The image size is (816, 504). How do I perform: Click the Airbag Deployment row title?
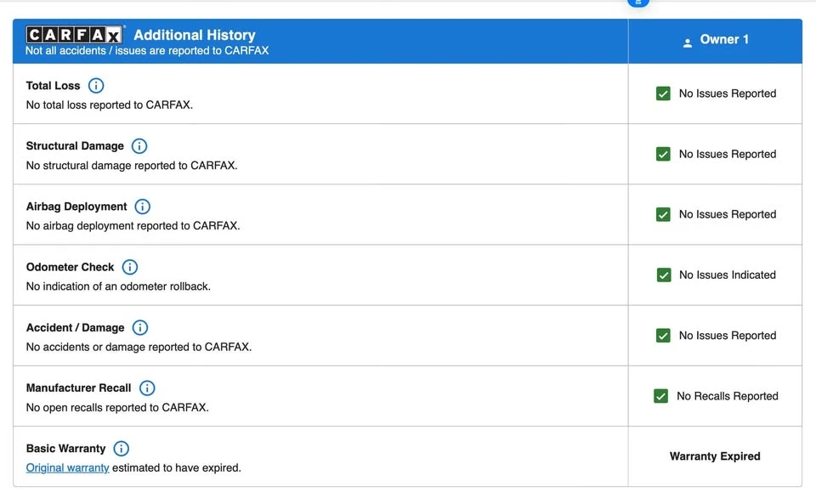pos(76,207)
